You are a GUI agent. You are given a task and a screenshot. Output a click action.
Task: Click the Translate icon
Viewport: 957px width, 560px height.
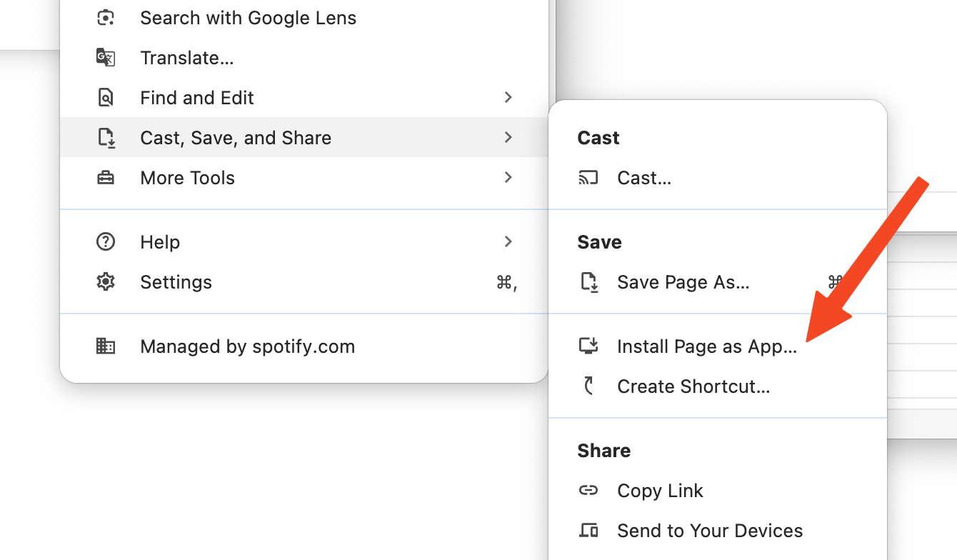point(106,58)
